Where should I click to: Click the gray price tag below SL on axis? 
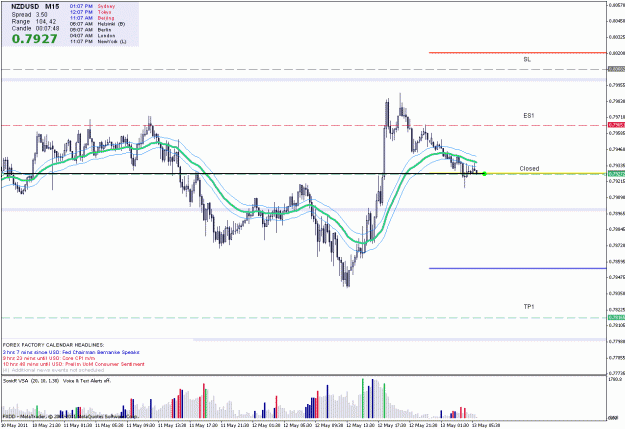(616, 69)
